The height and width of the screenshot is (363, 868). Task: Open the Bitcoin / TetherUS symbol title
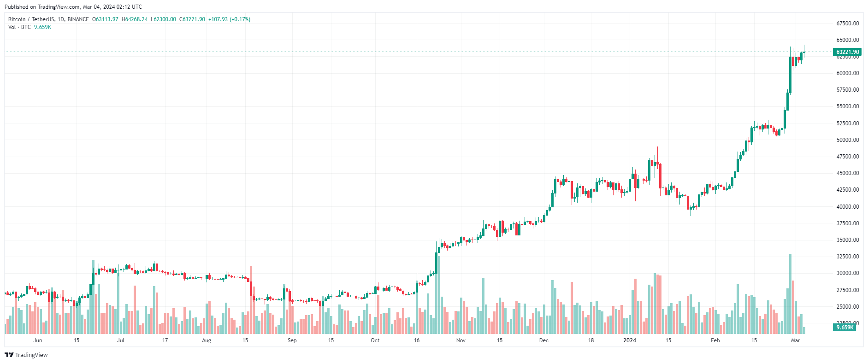(x=48, y=19)
